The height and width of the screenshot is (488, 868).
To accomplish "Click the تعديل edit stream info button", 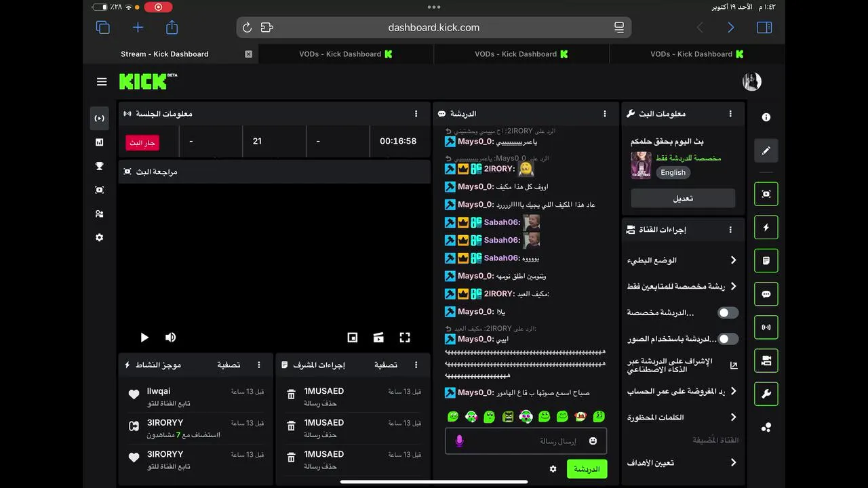I will pos(683,199).
